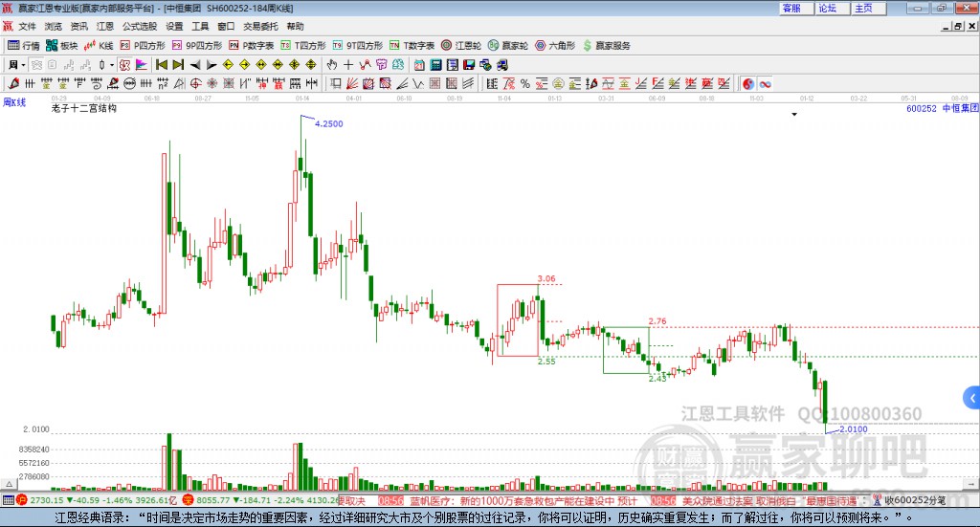Click the n² square number icon

pos(163,83)
